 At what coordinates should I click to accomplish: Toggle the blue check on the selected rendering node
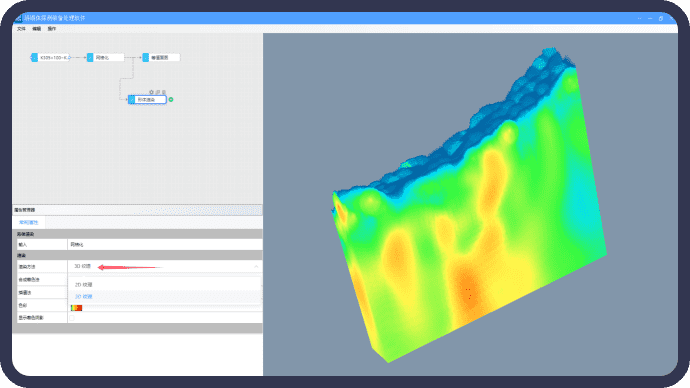(x=132, y=100)
